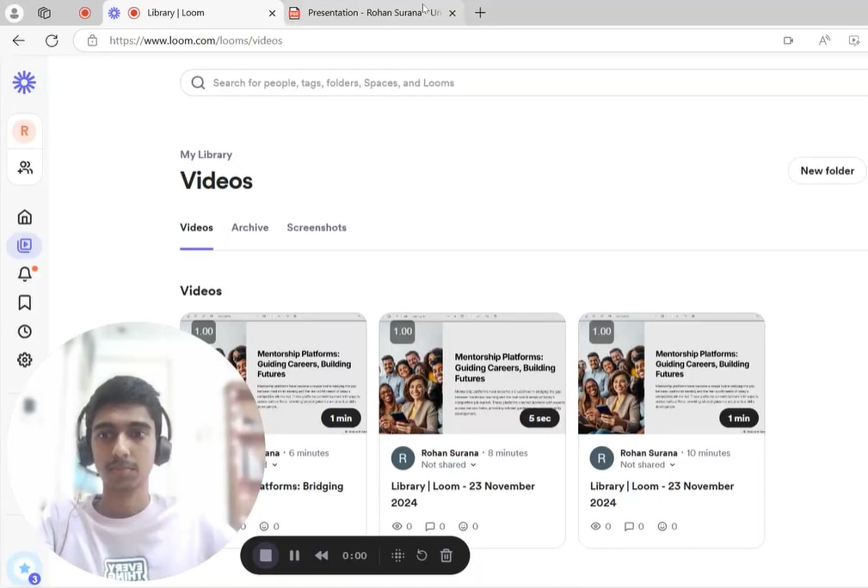
Task: Switch to the Screenshots tab
Action: tap(317, 228)
